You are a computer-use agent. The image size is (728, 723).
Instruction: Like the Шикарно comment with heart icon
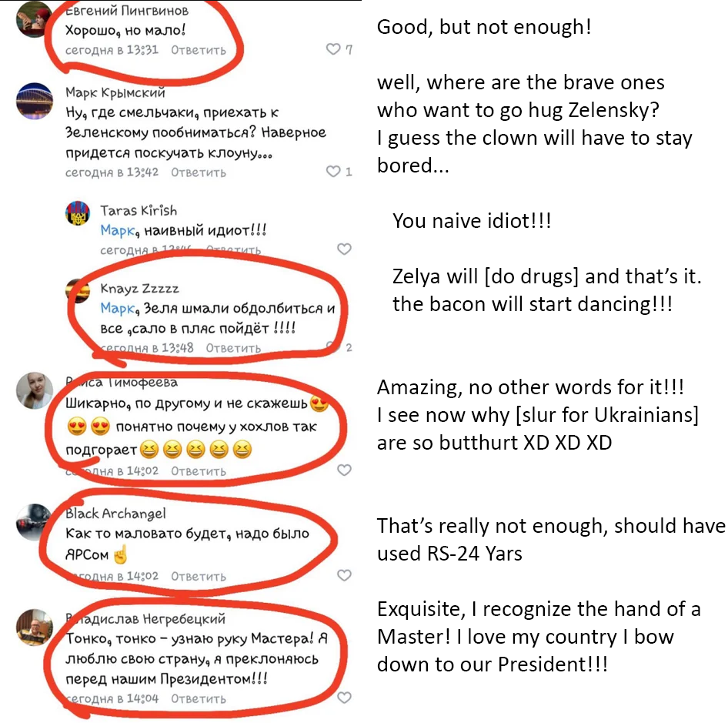(344, 470)
